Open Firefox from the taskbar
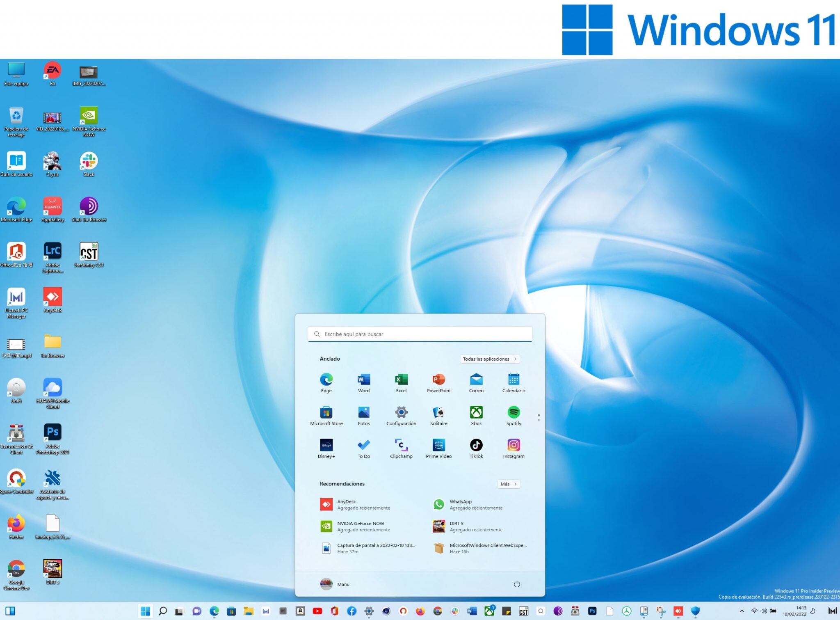Screen dimensions: 840x620 coord(420,611)
